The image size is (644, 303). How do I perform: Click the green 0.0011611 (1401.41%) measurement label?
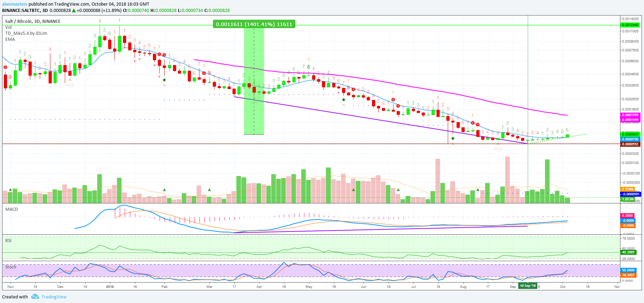click(x=254, y=24)
